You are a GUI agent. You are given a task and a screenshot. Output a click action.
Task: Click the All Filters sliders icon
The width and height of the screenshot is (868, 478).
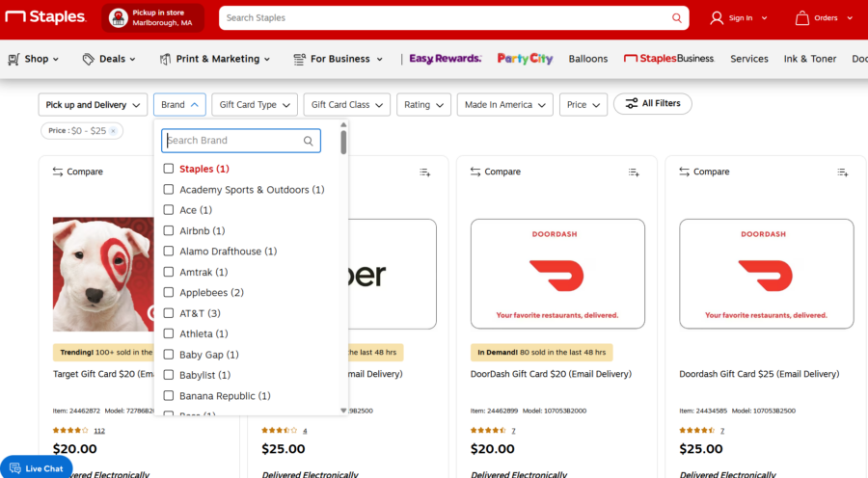pos(631,103)
